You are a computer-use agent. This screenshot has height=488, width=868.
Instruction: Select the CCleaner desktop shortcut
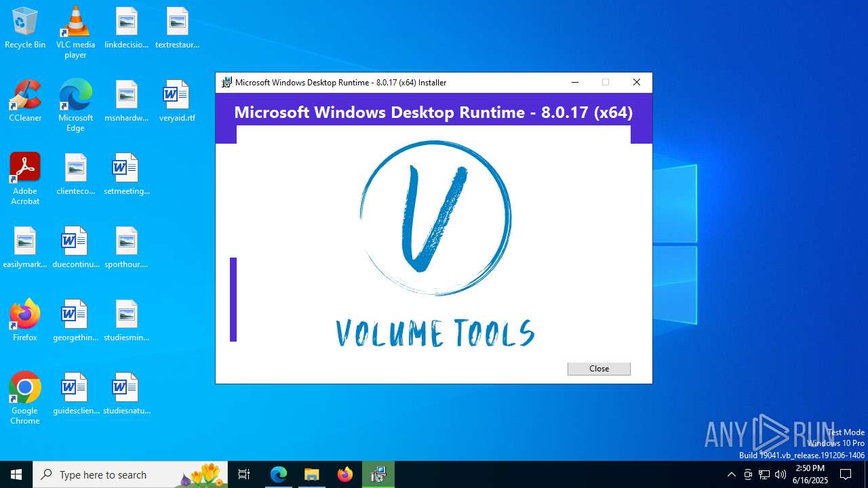(25, 101)
